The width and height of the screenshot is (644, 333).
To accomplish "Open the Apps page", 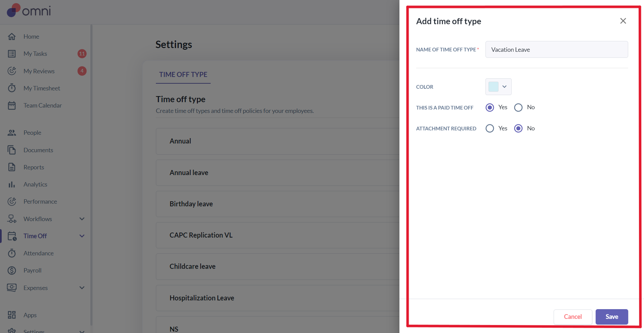I will coord(30,315).
